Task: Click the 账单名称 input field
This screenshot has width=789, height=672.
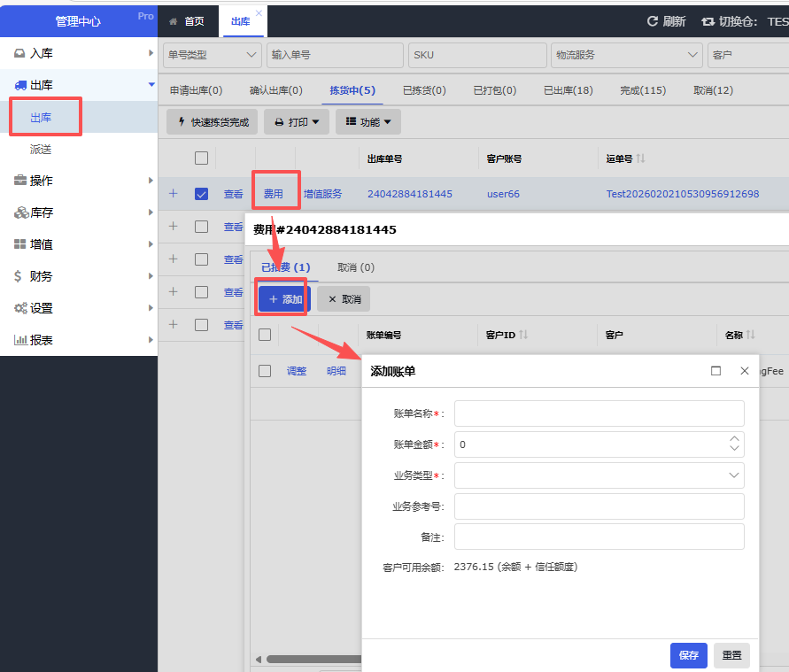Action: [599, 413]
